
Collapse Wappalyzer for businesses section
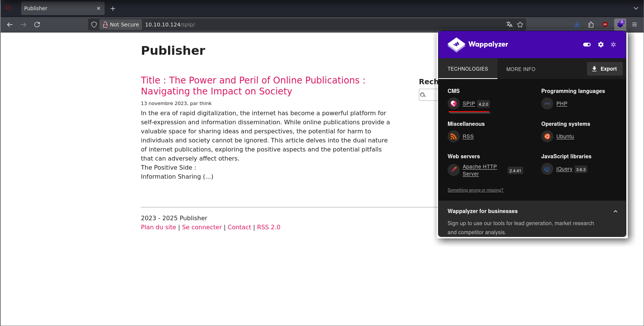click(615, 212)
